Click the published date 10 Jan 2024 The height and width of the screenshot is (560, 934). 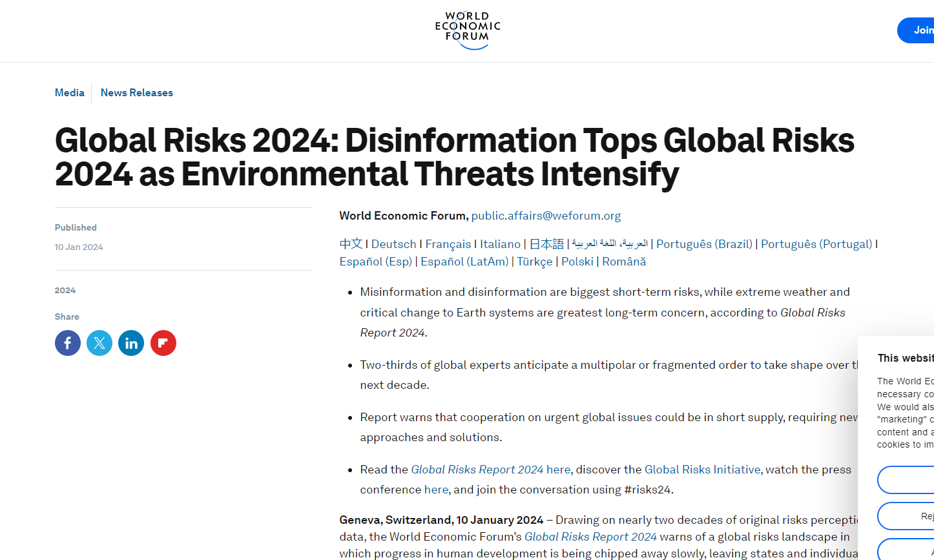tap(79, 247)
